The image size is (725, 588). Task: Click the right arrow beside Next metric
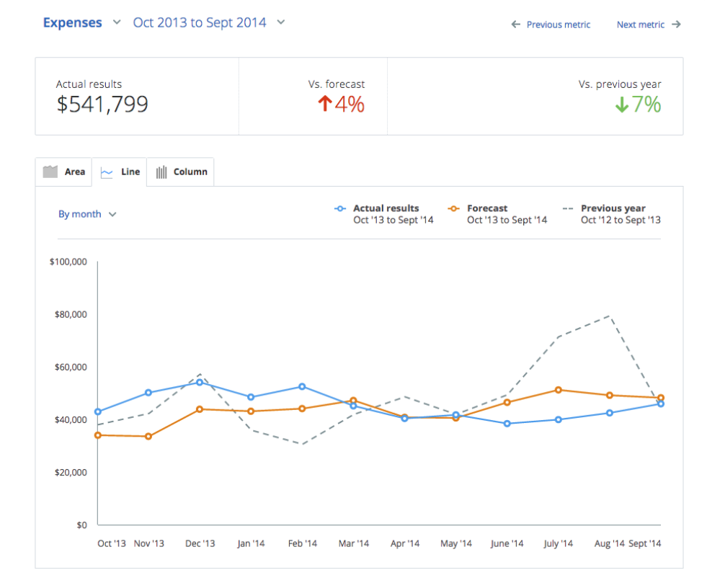676,24
